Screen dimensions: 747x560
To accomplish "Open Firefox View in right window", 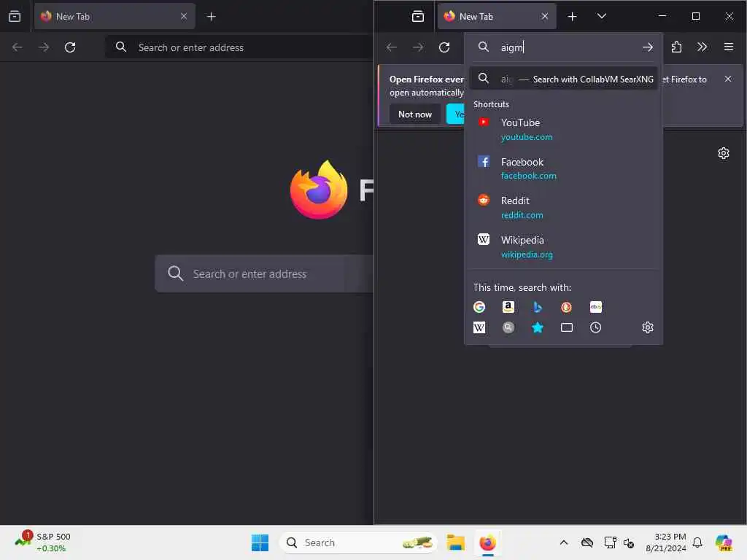I will [x=418, y=17].
